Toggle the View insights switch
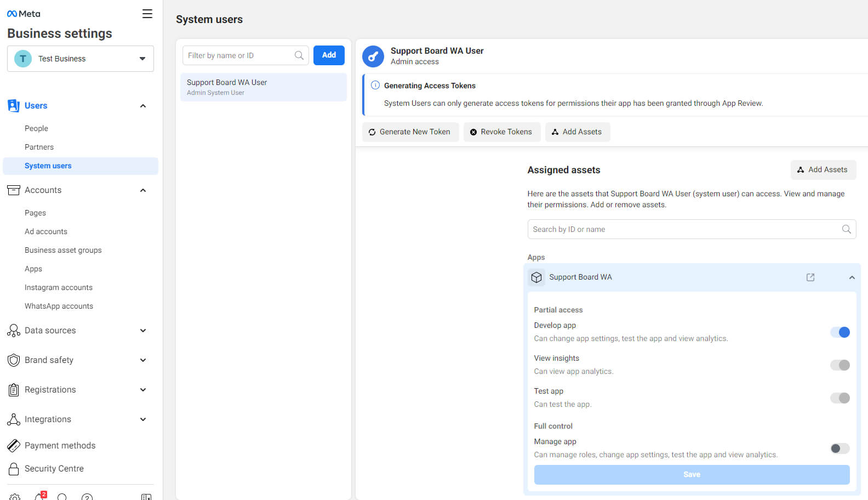The height and width of the screenshot is (500, 868). point(840,365)
